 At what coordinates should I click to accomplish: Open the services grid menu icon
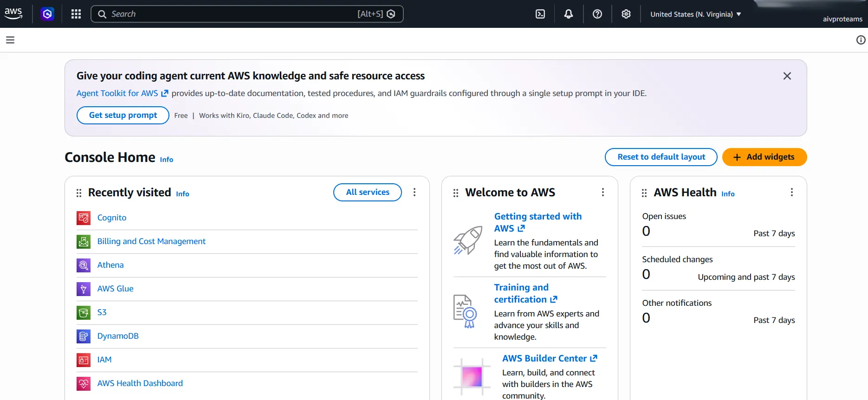point(76,14)
